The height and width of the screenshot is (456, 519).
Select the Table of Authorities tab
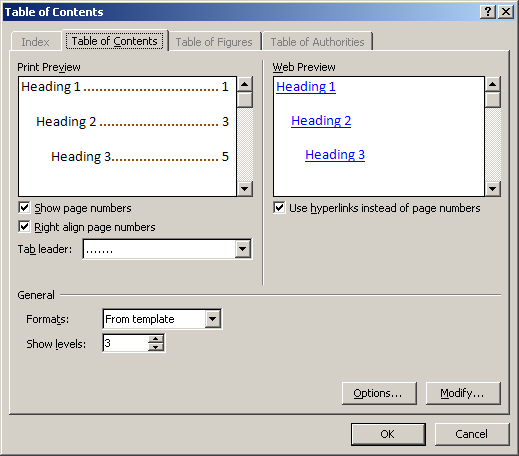click(x=317, y=42)
